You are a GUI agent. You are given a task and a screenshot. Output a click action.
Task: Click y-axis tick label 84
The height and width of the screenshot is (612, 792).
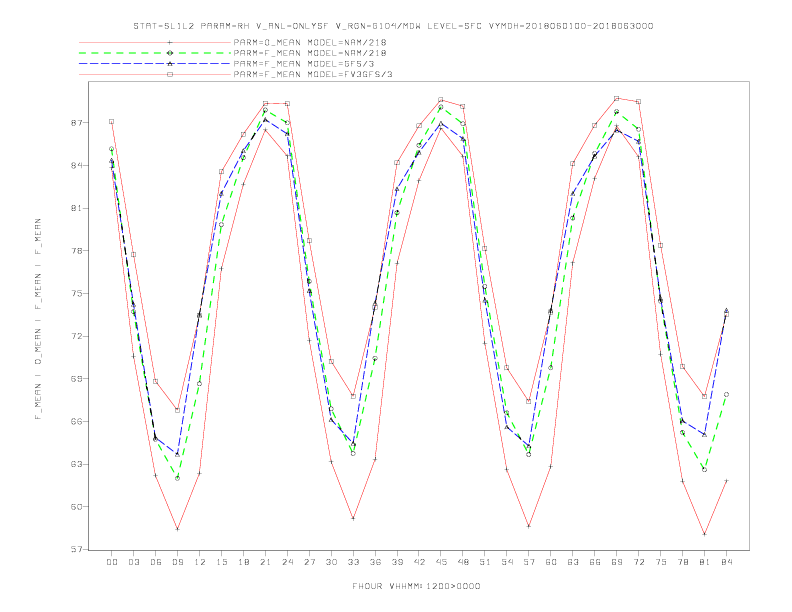[79, 166]
